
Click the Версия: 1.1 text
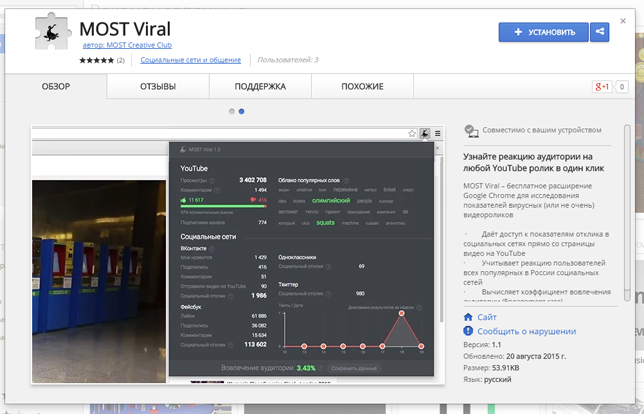point(482,345)
